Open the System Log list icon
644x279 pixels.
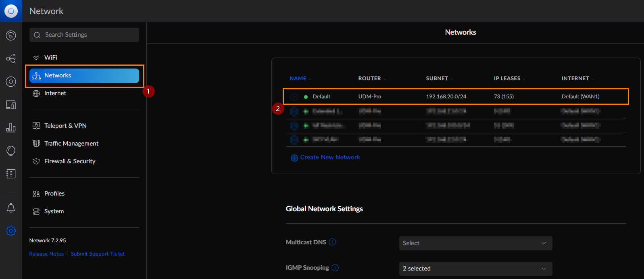tap(11, 174)
